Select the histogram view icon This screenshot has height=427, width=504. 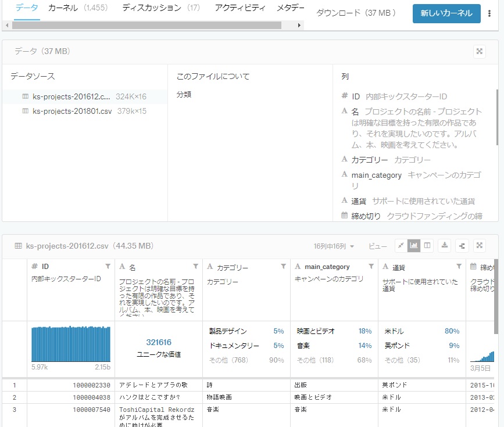coord(414,246)
